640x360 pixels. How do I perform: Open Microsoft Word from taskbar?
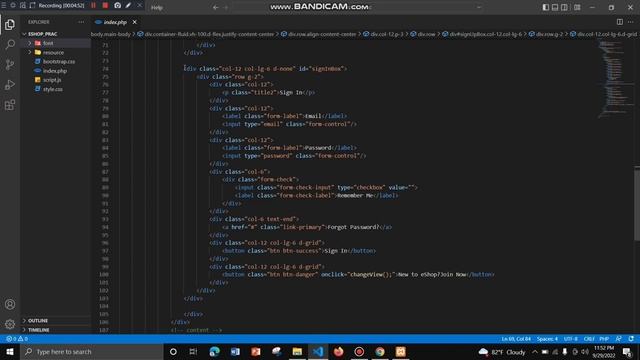pos(235,351)
